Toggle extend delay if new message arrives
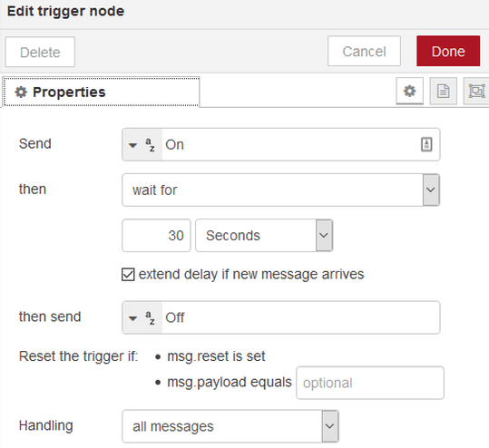The image size is (489, 448). coord(128,275)
